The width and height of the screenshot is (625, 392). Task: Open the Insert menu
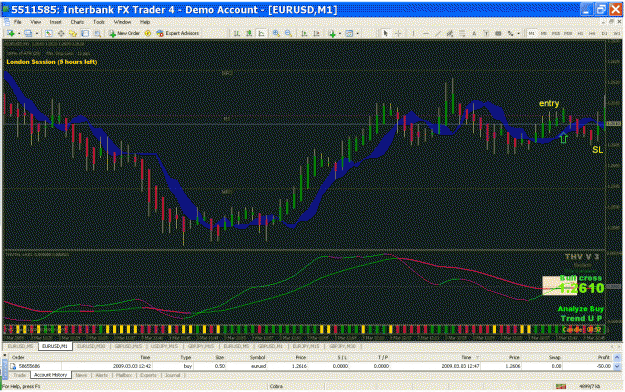55,22
